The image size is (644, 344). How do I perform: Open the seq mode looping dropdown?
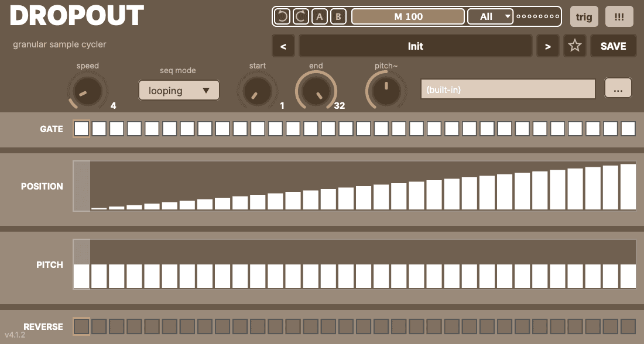click(x=179, y=90)
